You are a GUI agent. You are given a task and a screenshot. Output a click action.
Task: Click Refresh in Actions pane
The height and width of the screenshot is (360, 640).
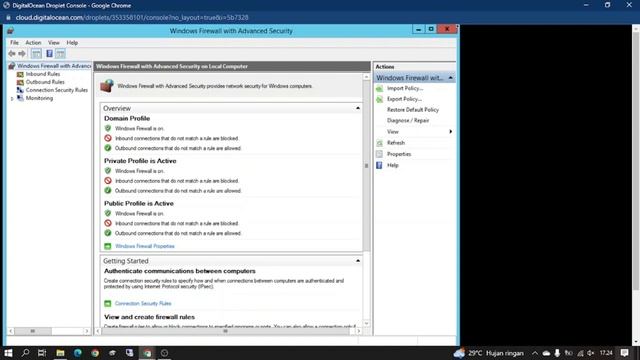(396, 142)
